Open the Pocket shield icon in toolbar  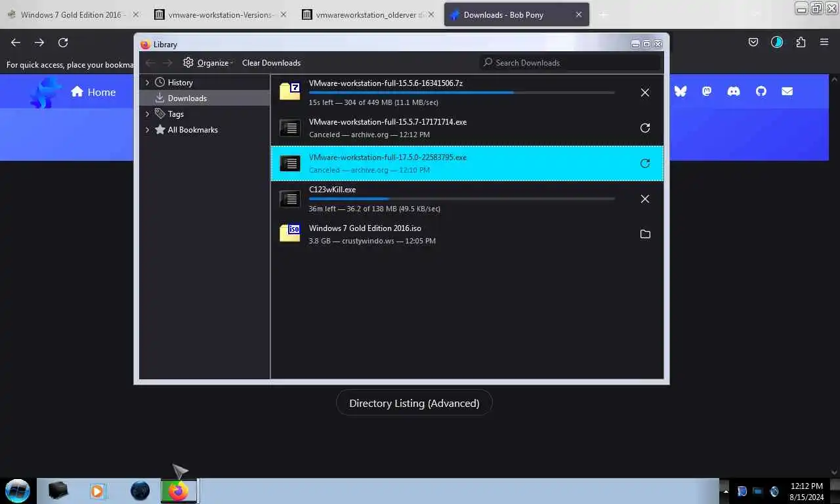(x=753, y=42)
